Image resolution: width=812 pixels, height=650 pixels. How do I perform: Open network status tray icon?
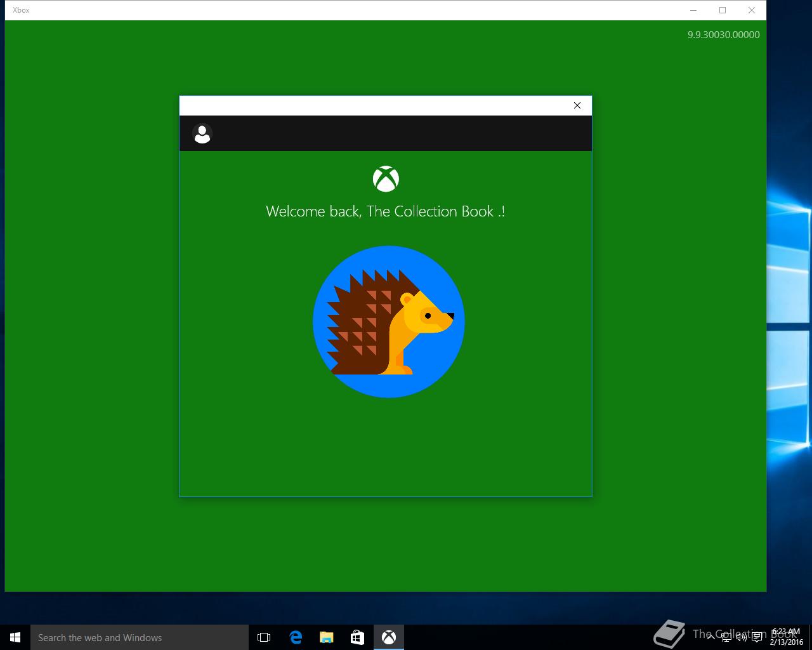tap(726, 637)
